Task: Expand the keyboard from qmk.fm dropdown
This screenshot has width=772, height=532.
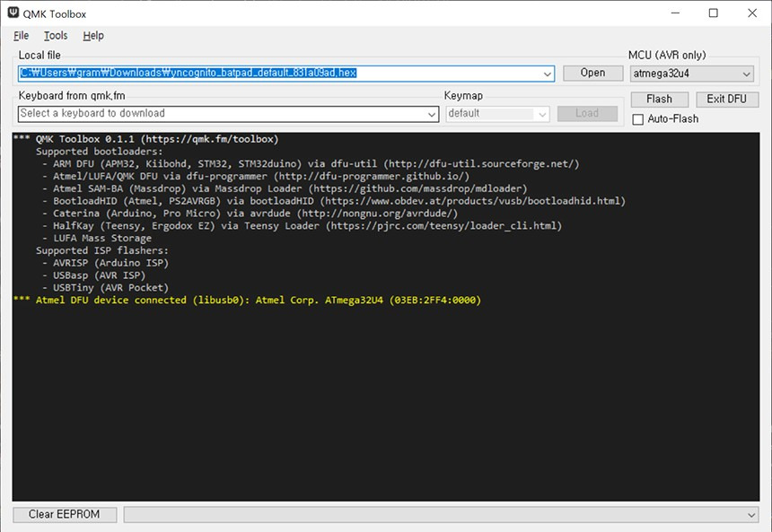Action: [432, 114]
